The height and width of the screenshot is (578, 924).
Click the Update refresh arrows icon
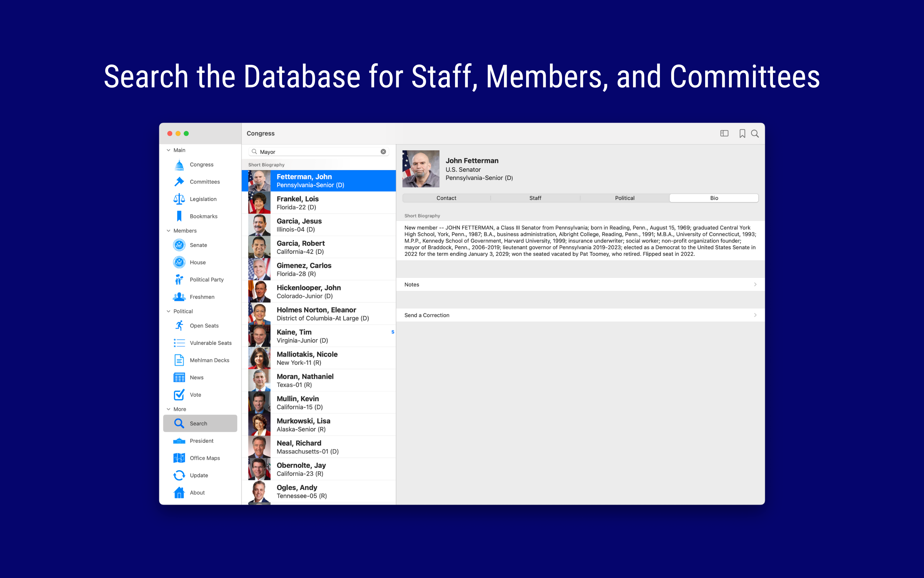coord(179,475)
